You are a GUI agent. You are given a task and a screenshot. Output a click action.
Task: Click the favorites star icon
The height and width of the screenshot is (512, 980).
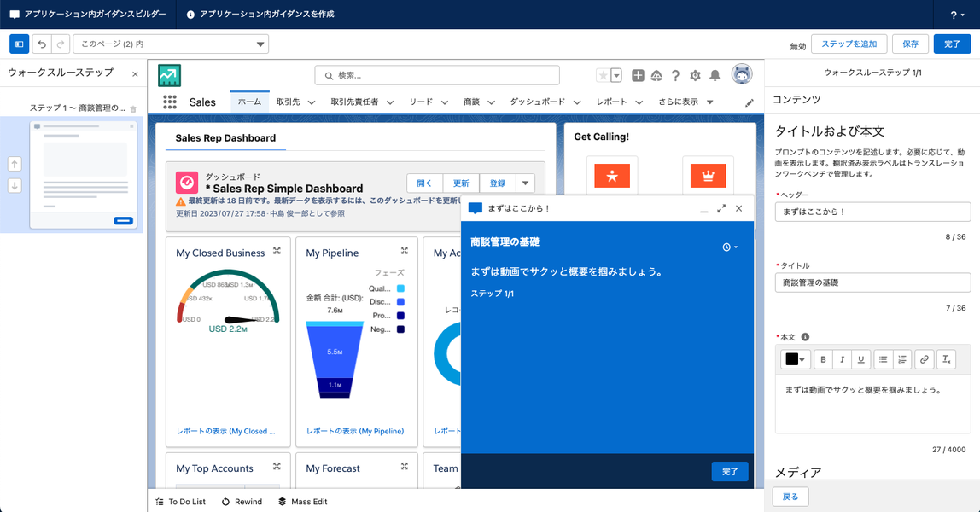click(x=603, y=76)
